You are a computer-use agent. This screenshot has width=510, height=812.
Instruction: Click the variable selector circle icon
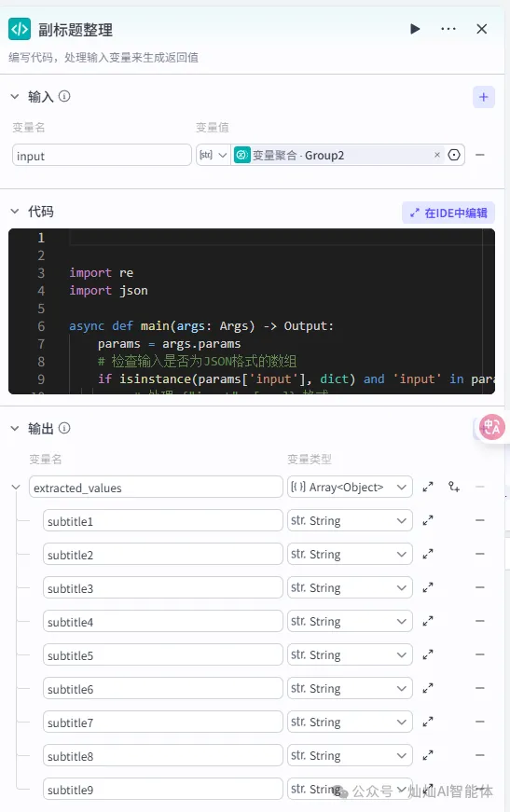point(454,155)
